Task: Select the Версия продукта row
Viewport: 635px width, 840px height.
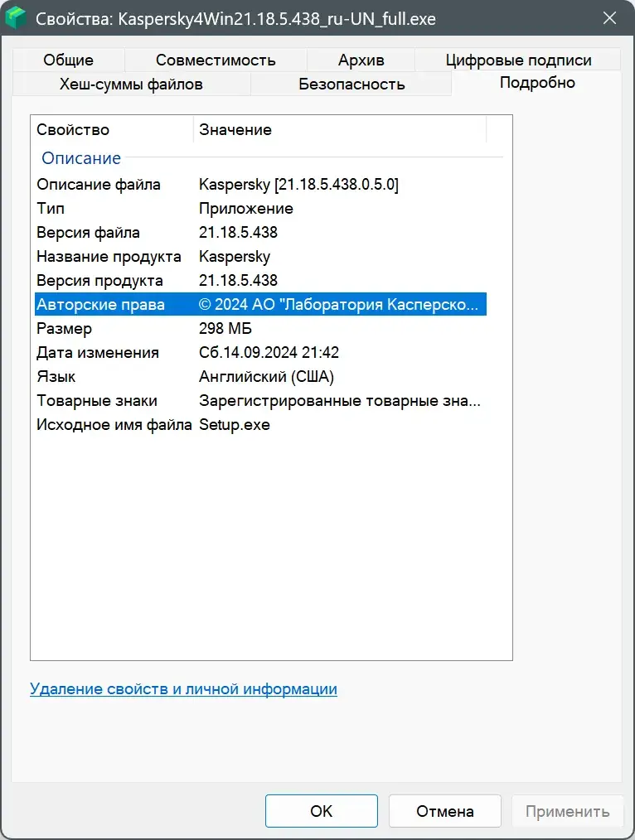Action: coord(260,280)
